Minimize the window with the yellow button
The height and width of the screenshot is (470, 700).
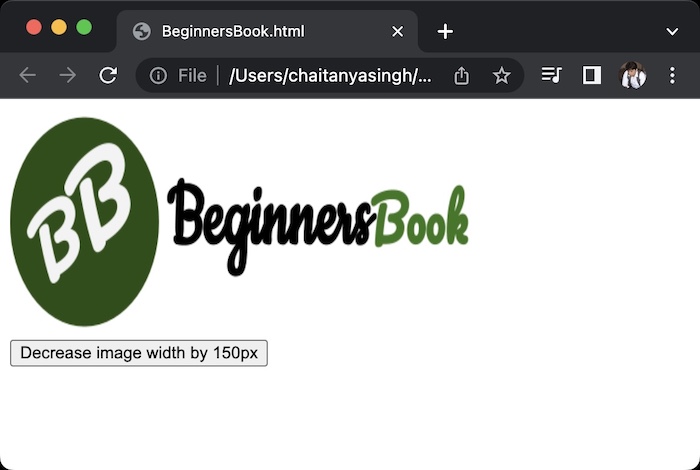pos(59,27)
